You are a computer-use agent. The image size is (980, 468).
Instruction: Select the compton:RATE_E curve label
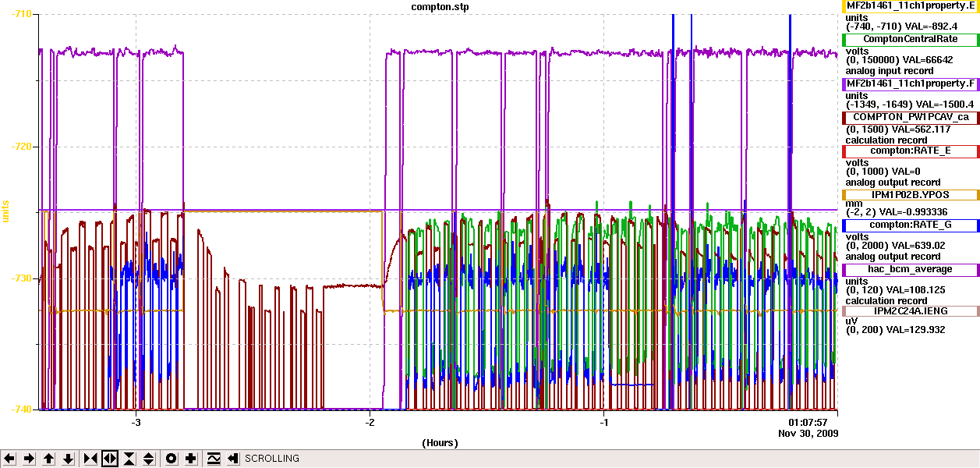[911, 151]
